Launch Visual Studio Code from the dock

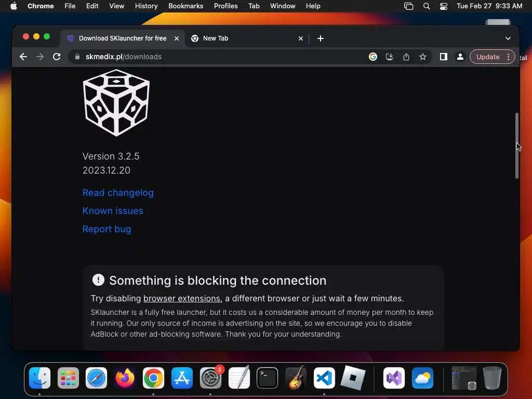coord(324,378)
